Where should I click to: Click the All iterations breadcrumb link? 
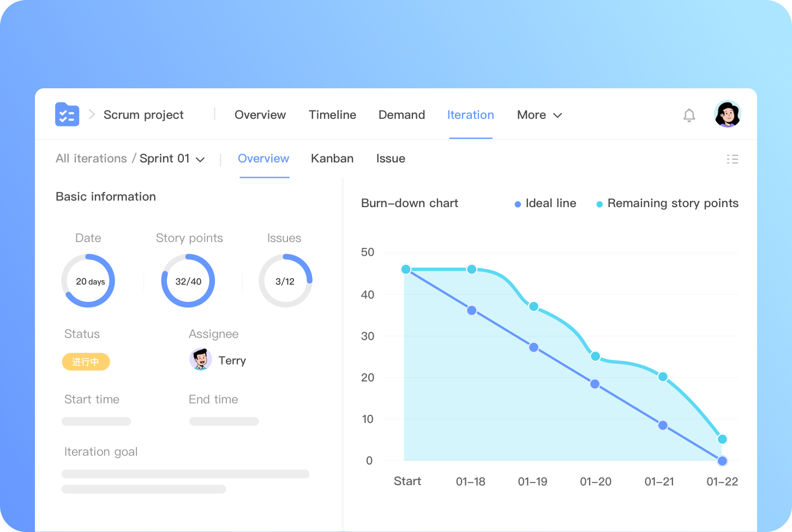(x=91, y=159)
